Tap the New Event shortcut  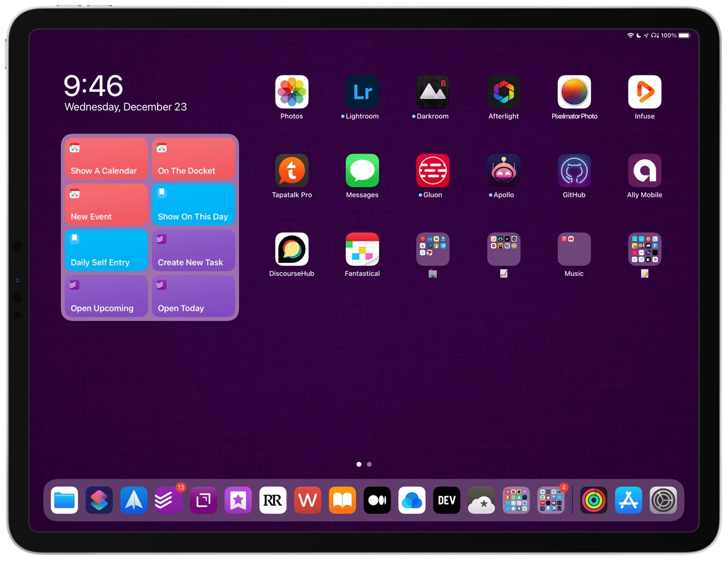[x=106, y=205]
